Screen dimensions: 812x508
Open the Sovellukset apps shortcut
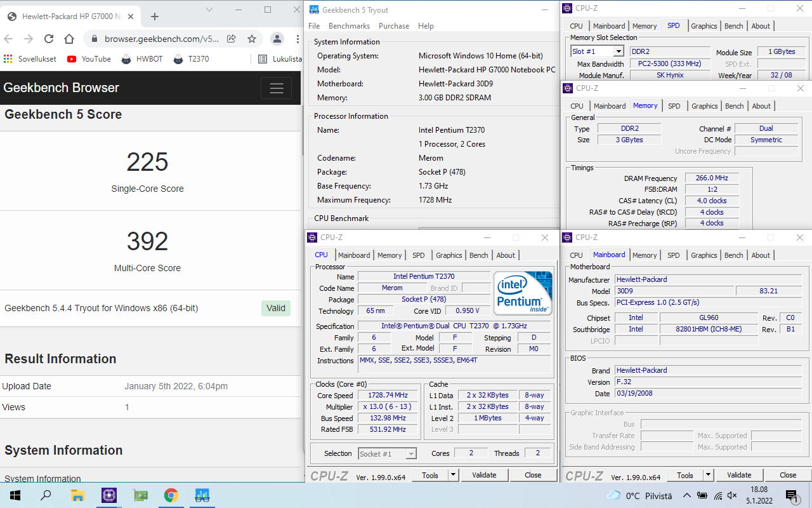point(30,58)
